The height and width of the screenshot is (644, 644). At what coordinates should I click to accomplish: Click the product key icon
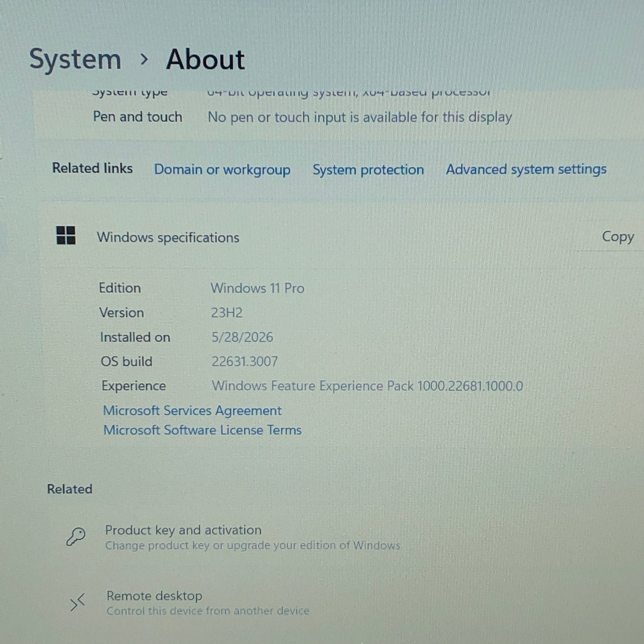click(x=76, y=537)
